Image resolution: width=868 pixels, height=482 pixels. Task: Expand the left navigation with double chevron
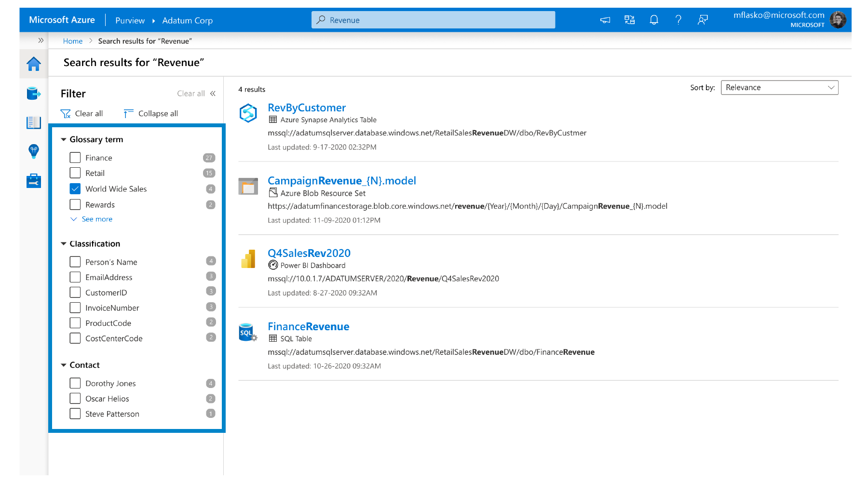41,40
